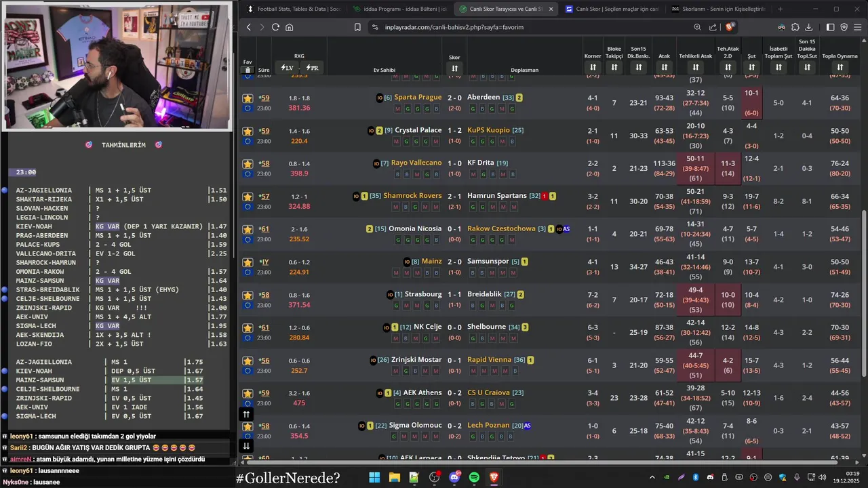The height and width of the screenshot is (488, 868).
Task: Click the AS badge next to Rakow Czestochowa
Action: 566,229
